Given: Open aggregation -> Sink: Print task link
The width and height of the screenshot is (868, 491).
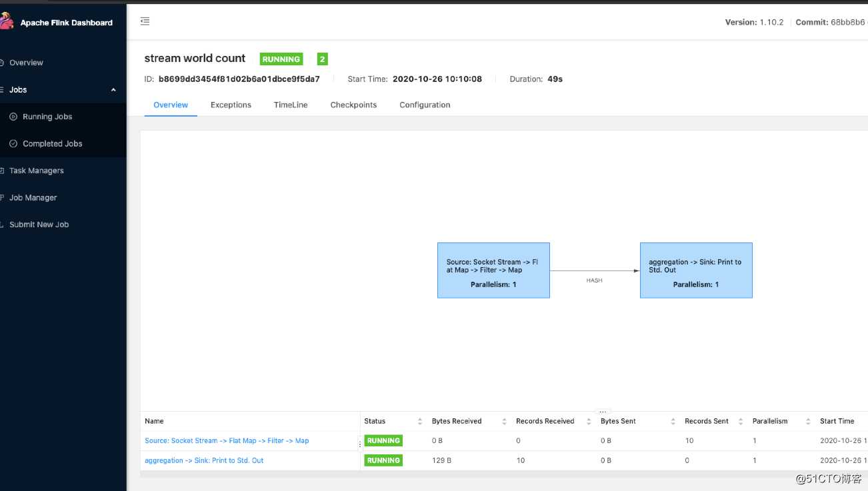Looking at the screenshot, I should tap(204, 460).
